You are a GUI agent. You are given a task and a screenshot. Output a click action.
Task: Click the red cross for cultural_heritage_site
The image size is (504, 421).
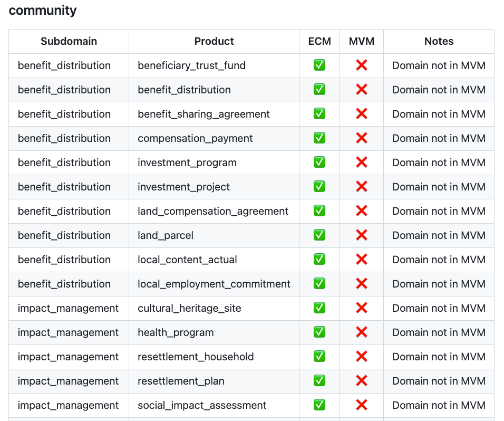pyautogui.click(x=362, y=308)
